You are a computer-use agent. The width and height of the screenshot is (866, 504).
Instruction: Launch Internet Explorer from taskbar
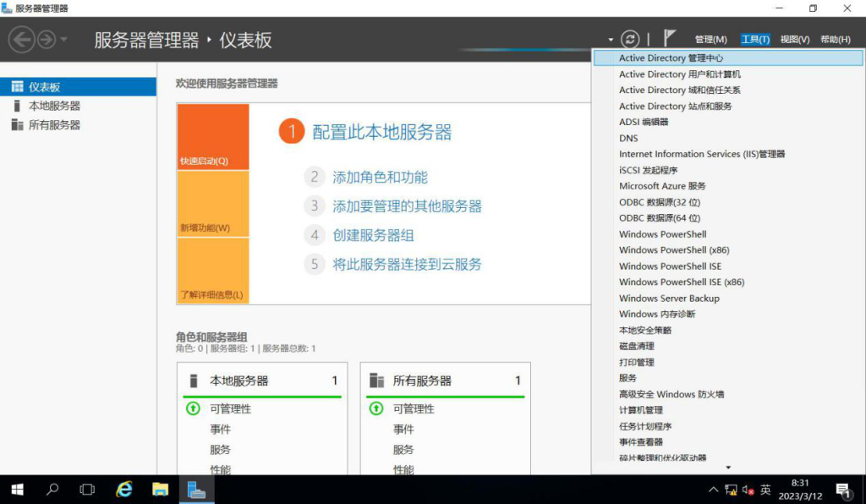click(x=124, y=490)
